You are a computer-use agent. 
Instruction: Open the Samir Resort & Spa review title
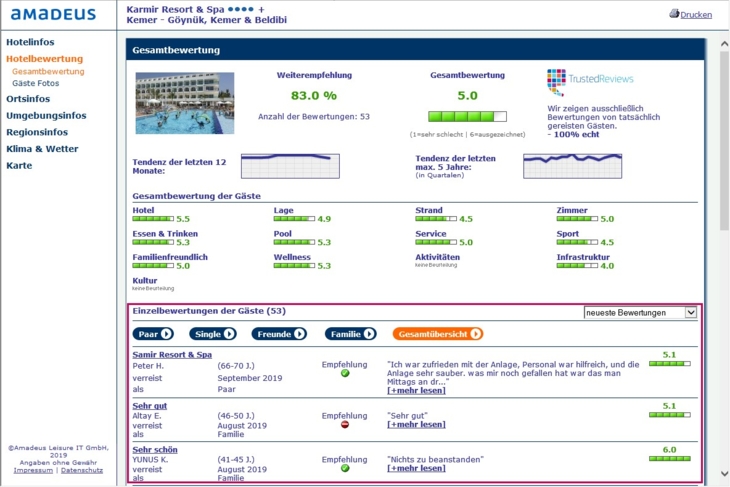(x=172, y=355)
